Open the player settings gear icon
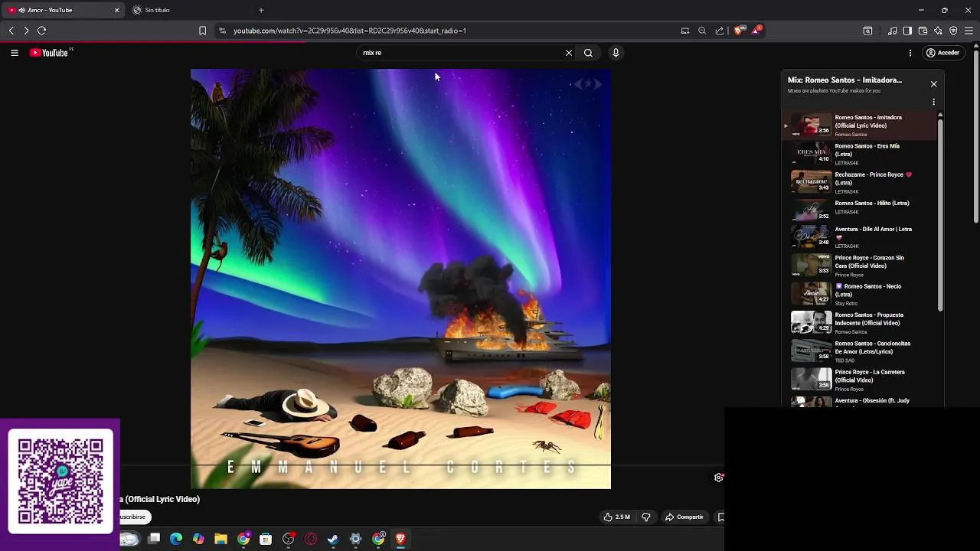The image size is (980, 551). [718, 478]
